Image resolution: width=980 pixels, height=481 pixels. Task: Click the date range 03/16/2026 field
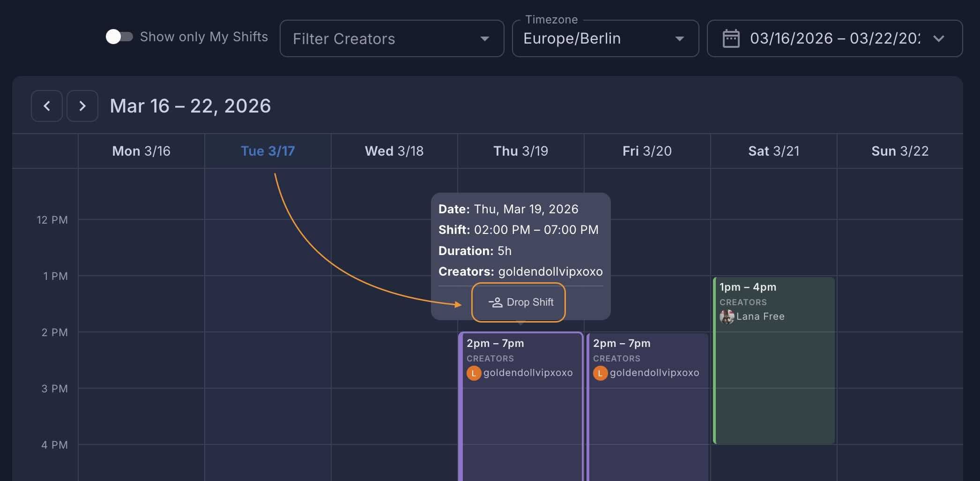click(835, 38)
